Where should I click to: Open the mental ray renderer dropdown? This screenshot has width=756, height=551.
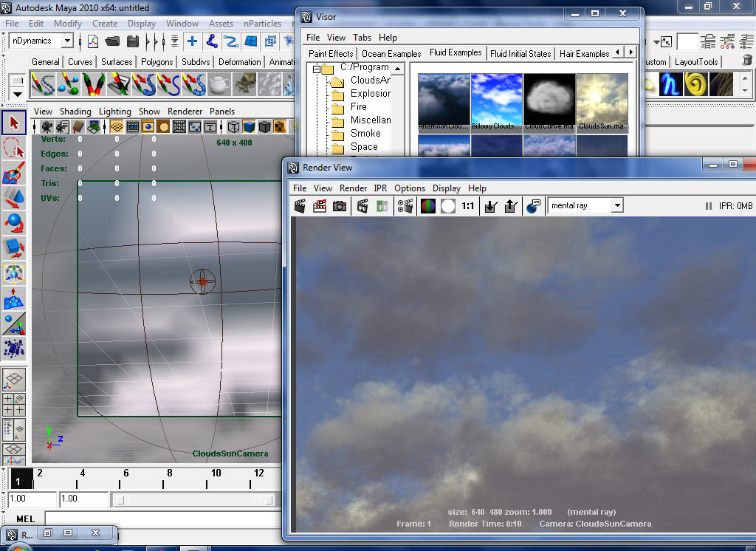[618, 205]
